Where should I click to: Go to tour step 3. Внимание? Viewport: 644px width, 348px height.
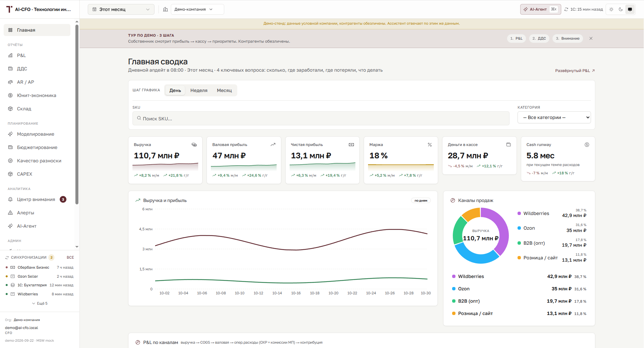[568, 38]
